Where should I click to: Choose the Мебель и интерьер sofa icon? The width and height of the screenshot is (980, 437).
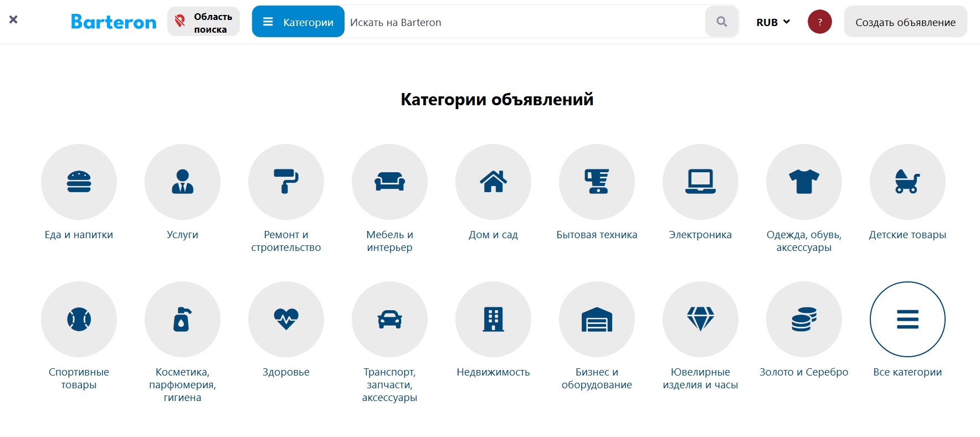(389, 182)
